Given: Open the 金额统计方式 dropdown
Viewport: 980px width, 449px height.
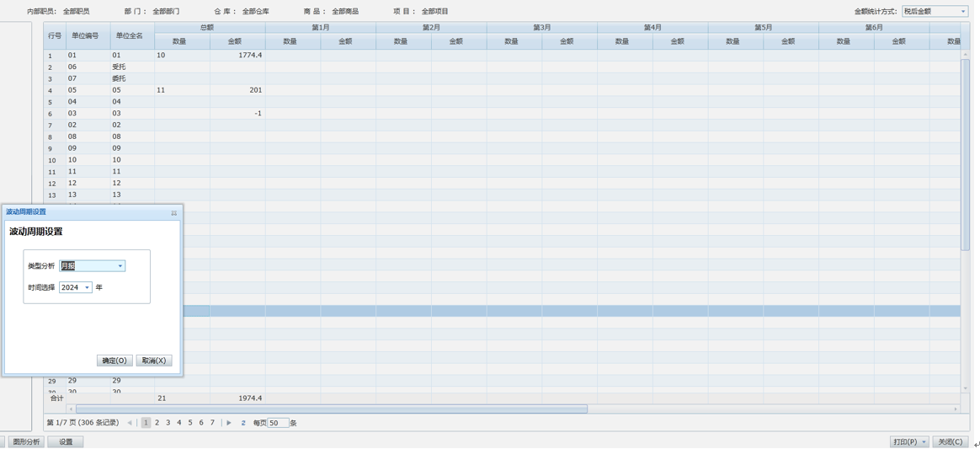Looking at the screenshot, I should (x=962, y=12).
